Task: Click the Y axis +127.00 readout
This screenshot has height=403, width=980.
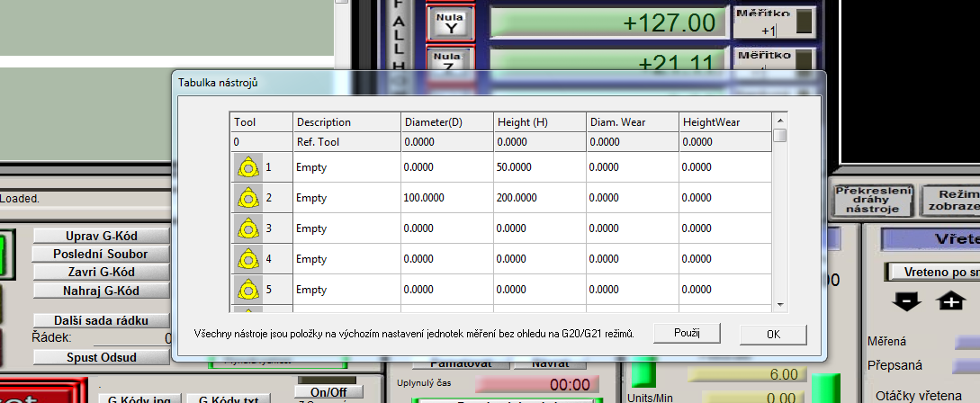Action: [x=607, y=22]
